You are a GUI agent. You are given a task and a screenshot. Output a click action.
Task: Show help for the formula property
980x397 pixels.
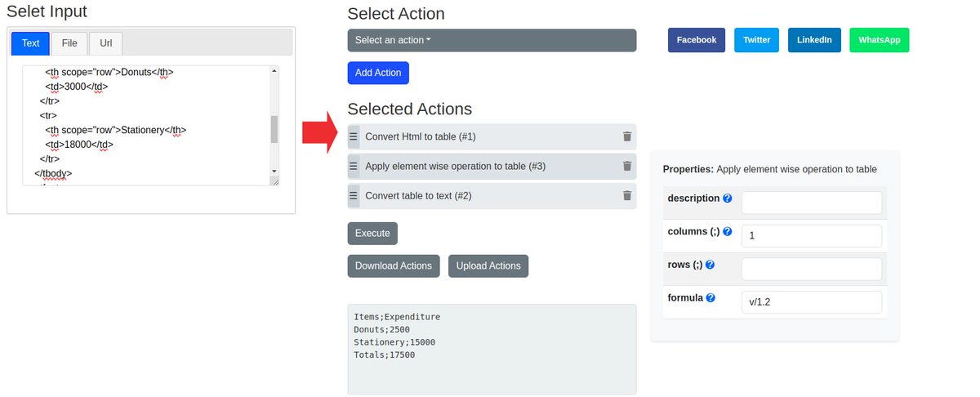tap(710, 298)
